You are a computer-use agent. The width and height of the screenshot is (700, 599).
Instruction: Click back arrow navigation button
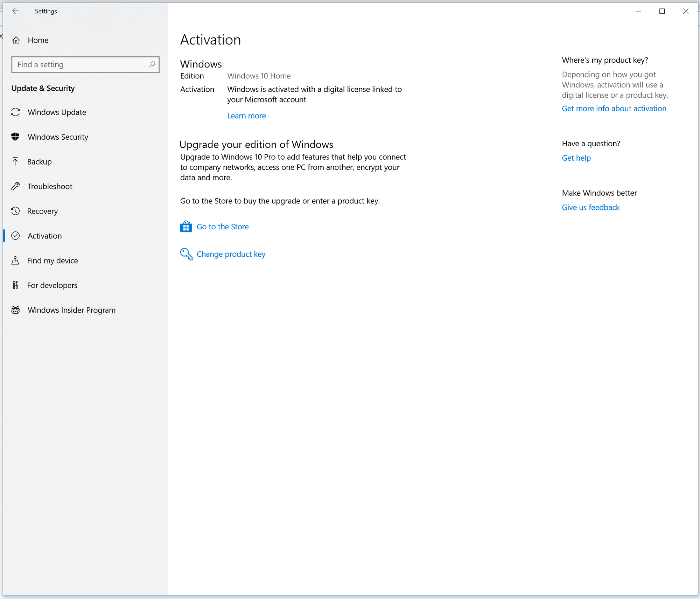coord(16,11)
